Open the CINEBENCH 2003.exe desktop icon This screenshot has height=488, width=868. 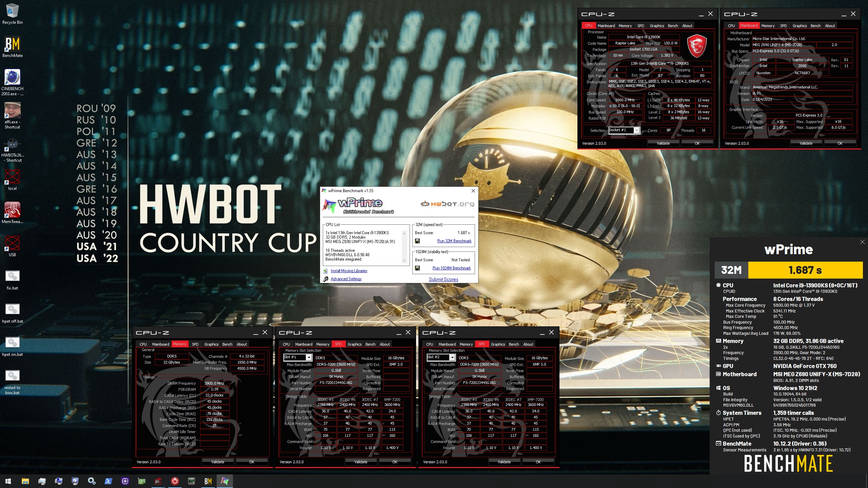tap(12, 83)
